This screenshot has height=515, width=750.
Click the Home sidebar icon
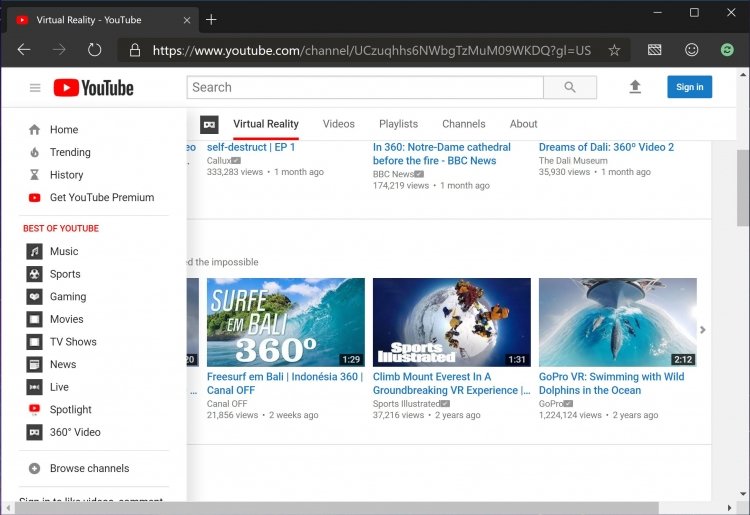click(x=34, y=130)
